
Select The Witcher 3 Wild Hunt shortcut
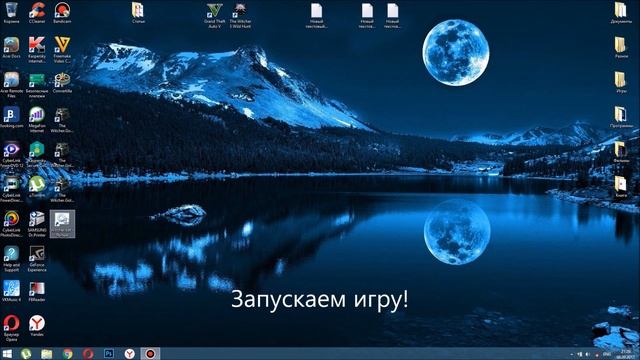[x=240, y=16]
